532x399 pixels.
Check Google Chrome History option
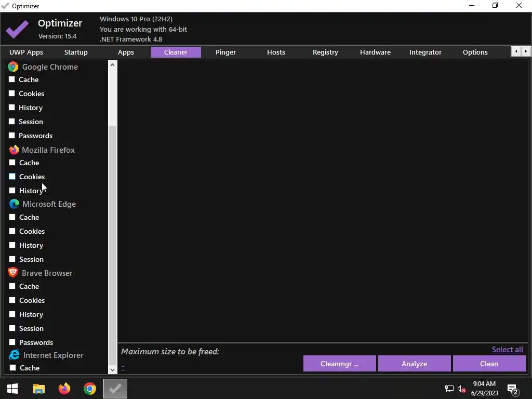point(12,107)
